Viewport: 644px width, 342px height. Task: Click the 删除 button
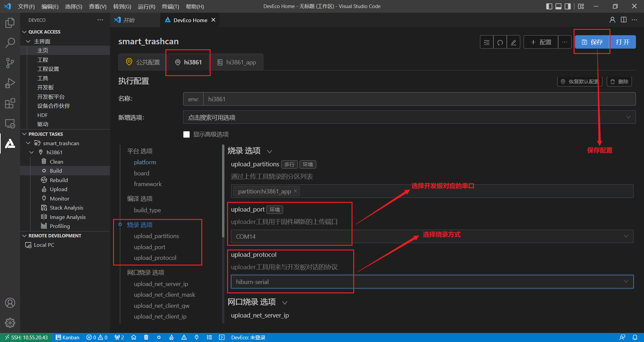[x=619, y=82]
